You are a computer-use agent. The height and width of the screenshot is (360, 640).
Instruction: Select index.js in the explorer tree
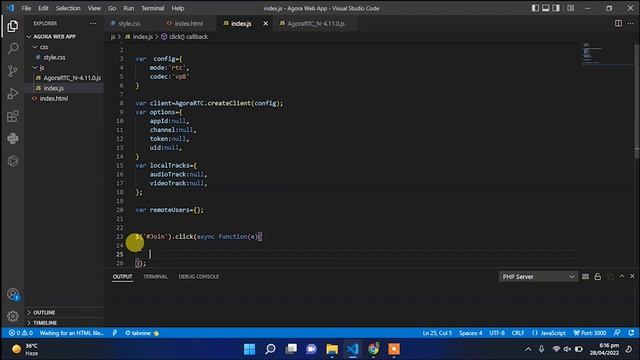(64, 88)
